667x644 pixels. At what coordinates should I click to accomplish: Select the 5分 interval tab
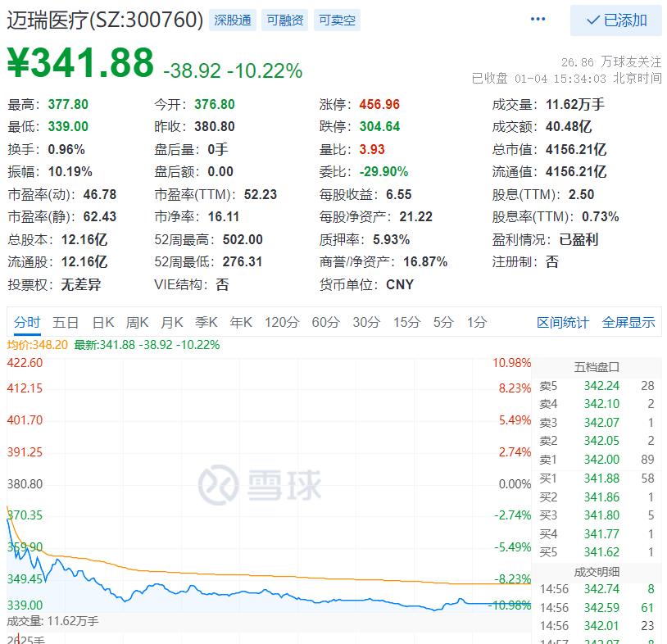coord(443,322)
